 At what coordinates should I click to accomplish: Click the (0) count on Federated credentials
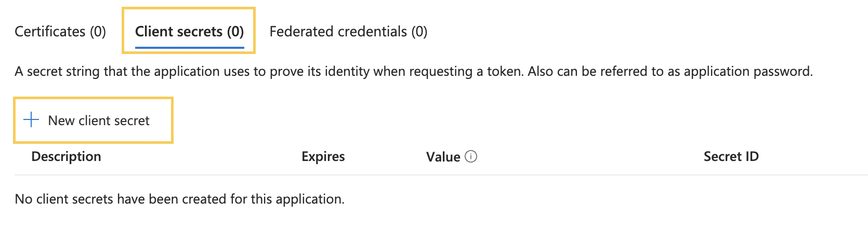[x=419, y=31]
